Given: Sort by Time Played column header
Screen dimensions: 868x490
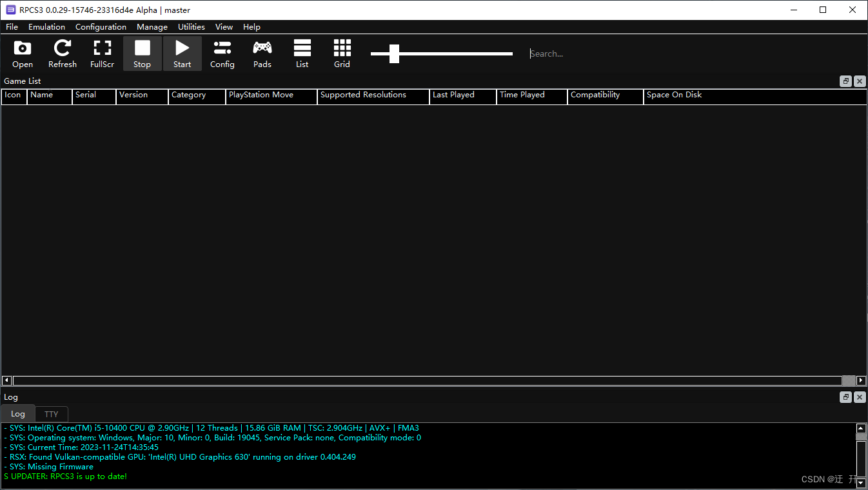Looking at the screenshot, I should point(532,95).
